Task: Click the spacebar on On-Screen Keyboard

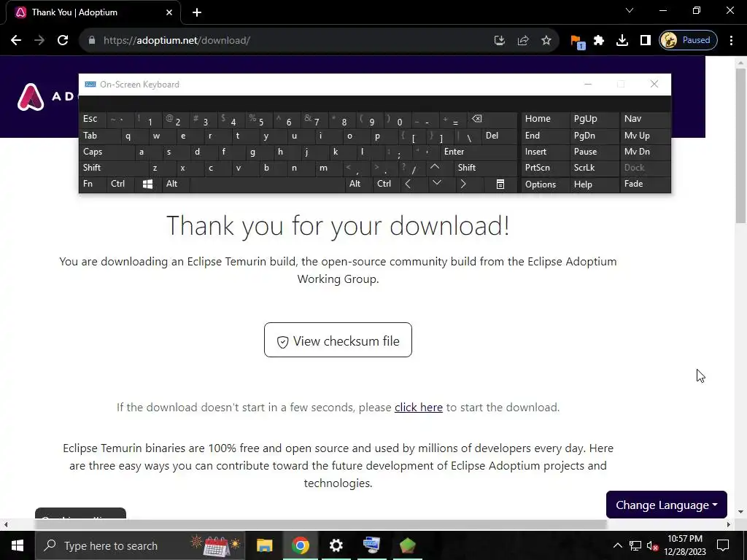Action: click(x=267, y=184)
